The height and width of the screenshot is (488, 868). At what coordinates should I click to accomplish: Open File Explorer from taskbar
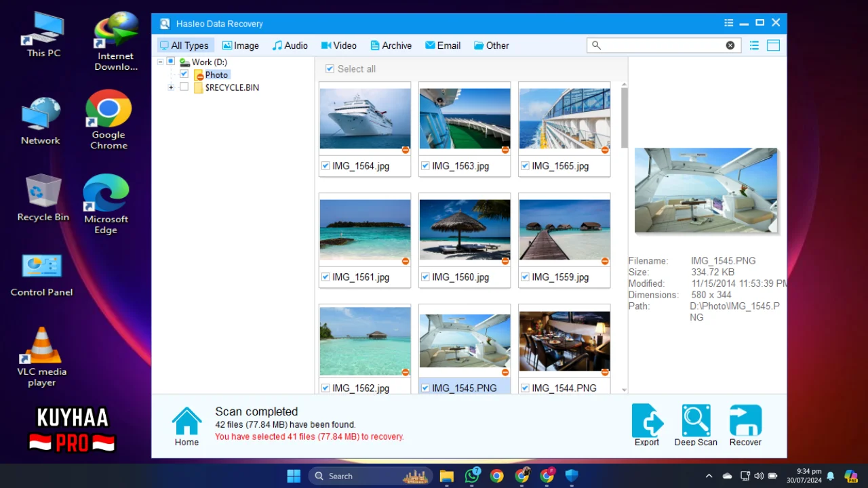[446, 476]
